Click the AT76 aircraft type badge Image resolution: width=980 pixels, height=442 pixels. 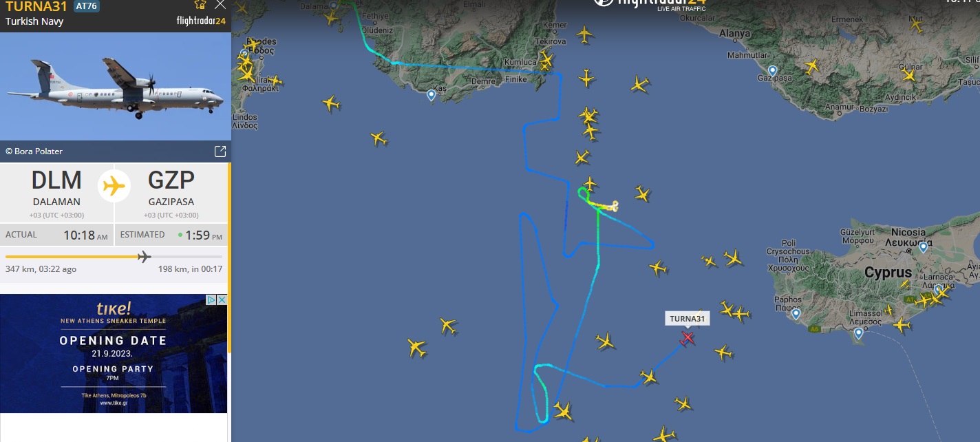[86, 6]
